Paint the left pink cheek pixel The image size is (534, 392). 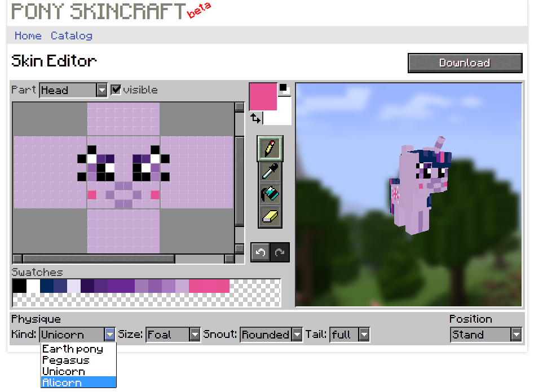click(92, 195)
